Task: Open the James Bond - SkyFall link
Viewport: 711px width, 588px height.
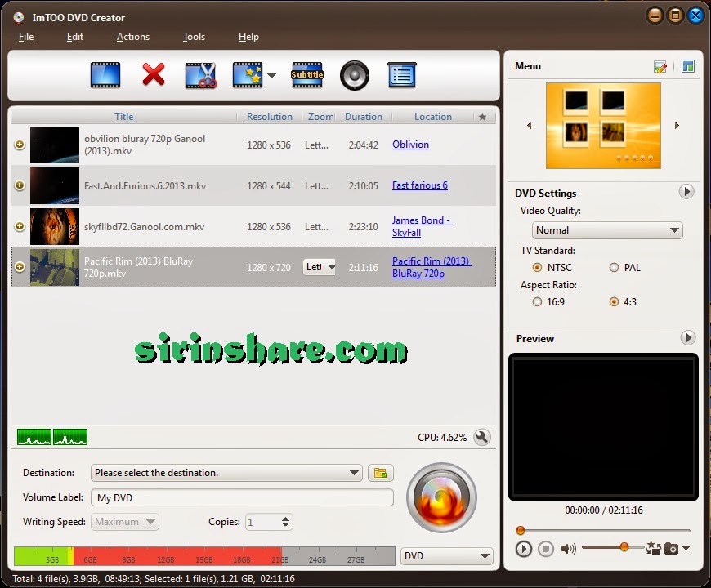Action: pyautogui.click(x=423, y=226)
